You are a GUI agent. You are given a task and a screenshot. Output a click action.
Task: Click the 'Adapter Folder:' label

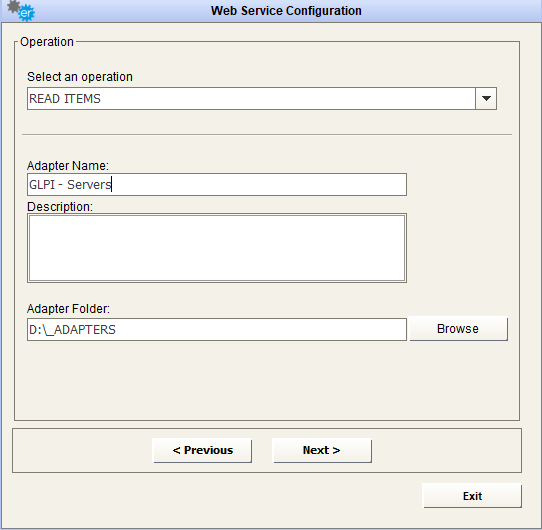pos(68,309)
